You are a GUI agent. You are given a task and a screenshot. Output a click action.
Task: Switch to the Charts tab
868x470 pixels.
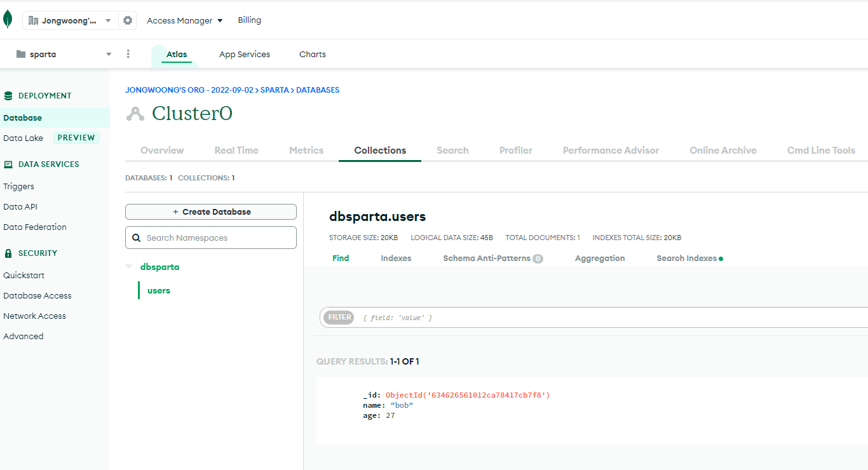tap(313, 54)
